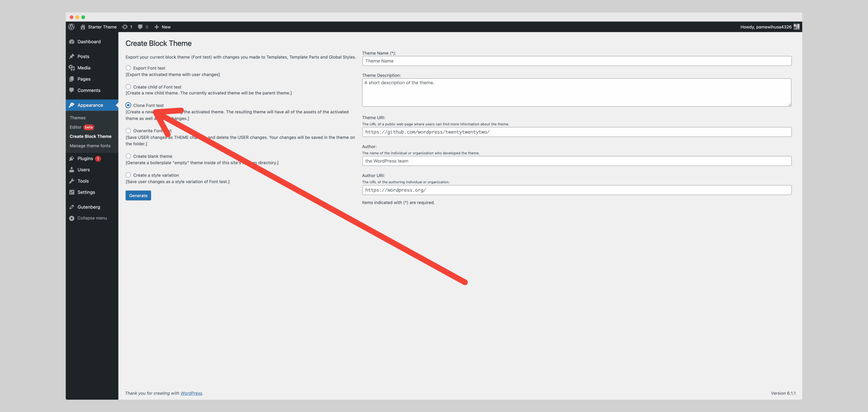The image size is (868, 412).
Task: Click the Users person icon
Action: pos(72,170)
